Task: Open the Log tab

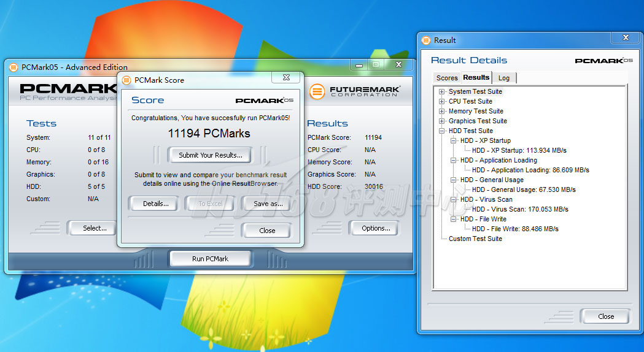Action: pyautogui.click(x=504, y=78)
